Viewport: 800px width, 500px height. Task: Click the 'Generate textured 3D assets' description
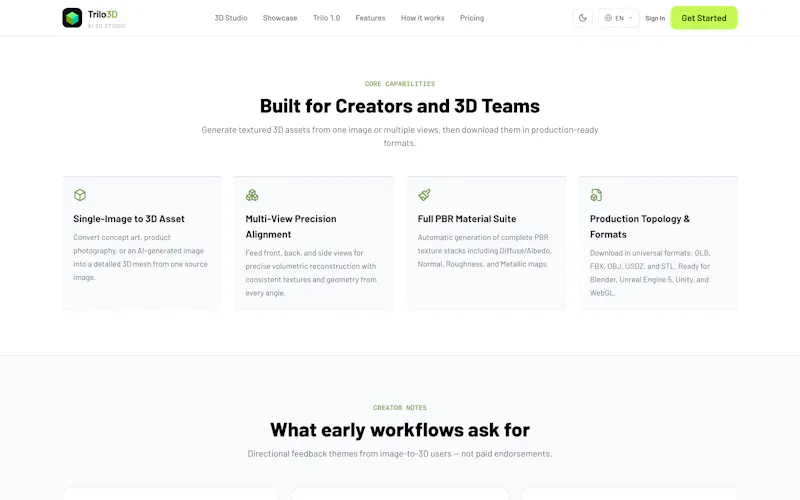coord(400,136)
